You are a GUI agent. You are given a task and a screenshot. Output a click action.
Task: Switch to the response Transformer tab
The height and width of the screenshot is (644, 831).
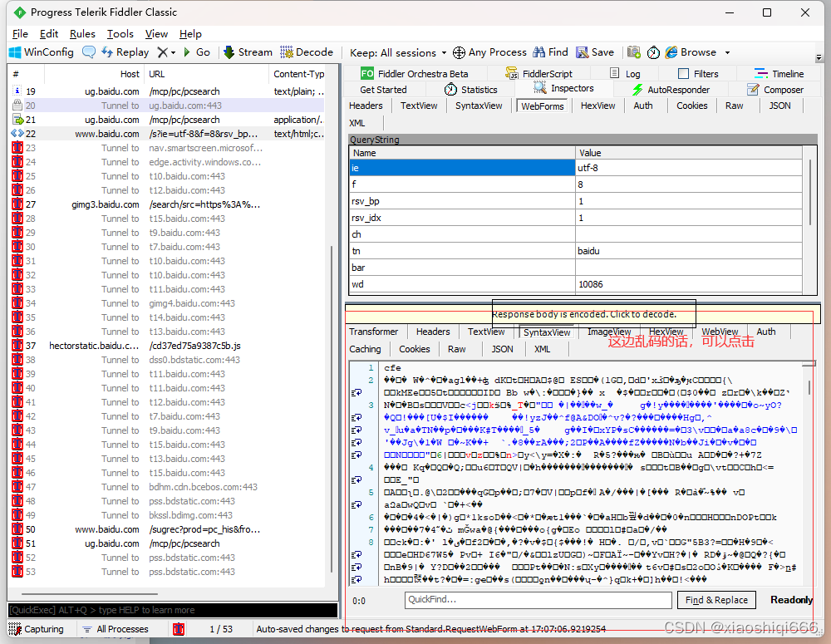[x=373, y=332]
